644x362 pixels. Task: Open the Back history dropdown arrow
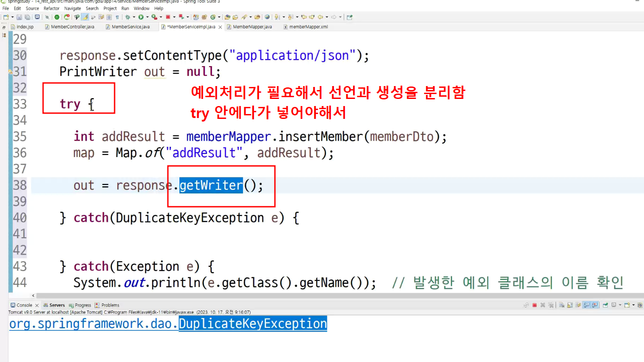[x=326, y=17]
